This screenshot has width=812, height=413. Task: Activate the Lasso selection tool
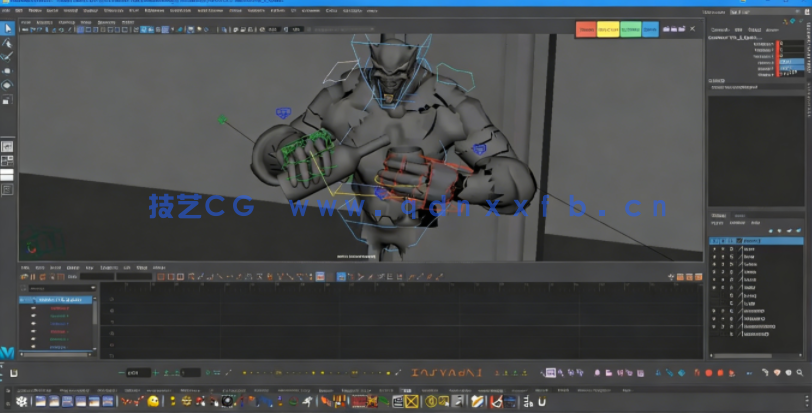[8, 43]
